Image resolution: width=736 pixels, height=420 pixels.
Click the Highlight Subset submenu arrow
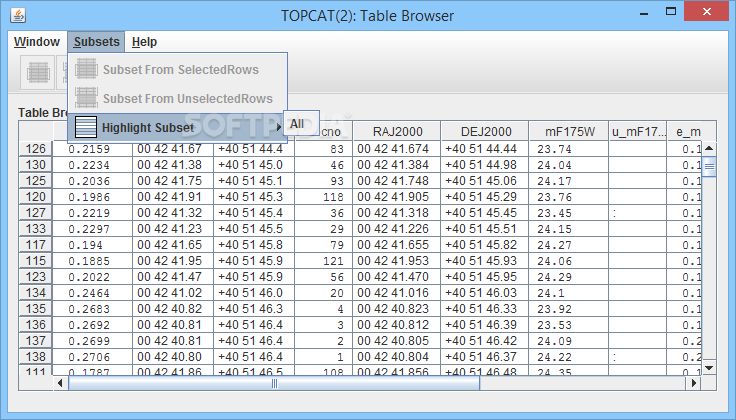tap(279, 127)
